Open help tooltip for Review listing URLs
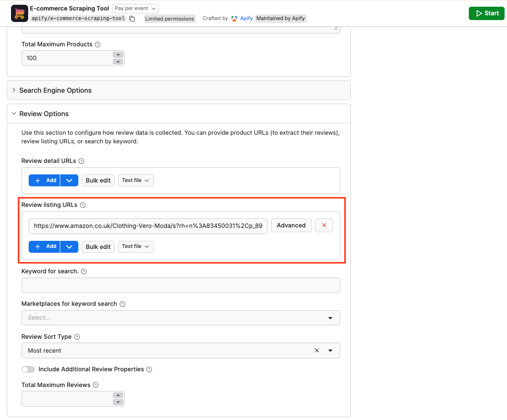Image resolution: width=507 pixels, height=420 pixels. (82, 205)
